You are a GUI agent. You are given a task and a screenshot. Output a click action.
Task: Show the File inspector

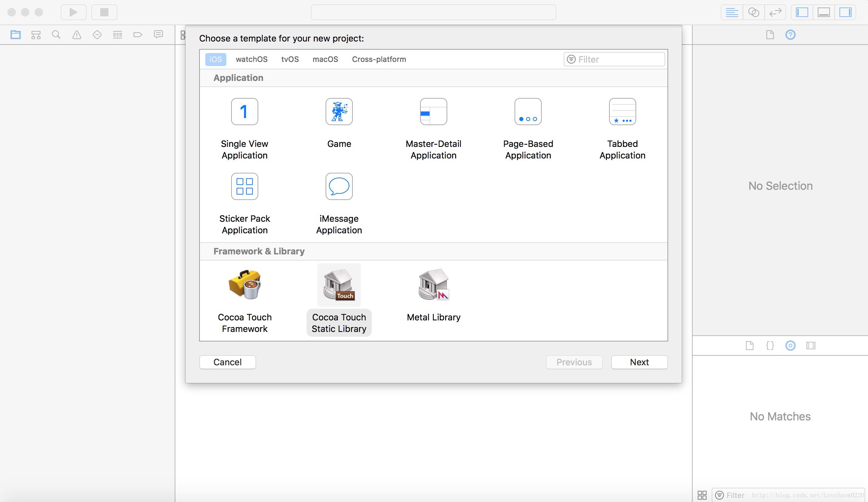(770, 35)
